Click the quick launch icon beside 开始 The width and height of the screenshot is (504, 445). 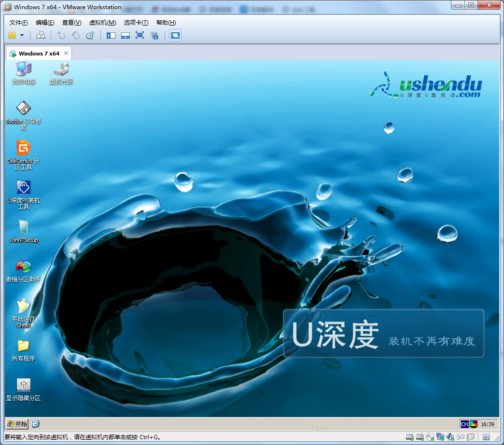tap(36, 424)
